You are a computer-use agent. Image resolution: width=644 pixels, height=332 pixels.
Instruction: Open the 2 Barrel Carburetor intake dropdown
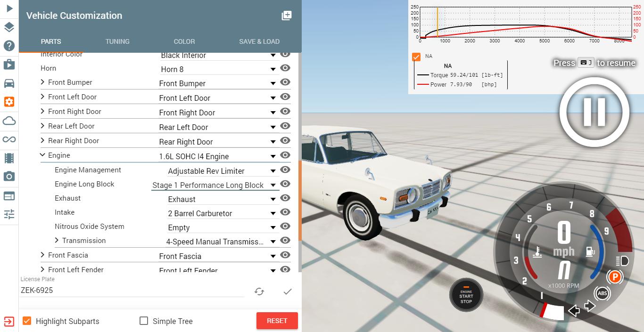(x=222, y=213)
